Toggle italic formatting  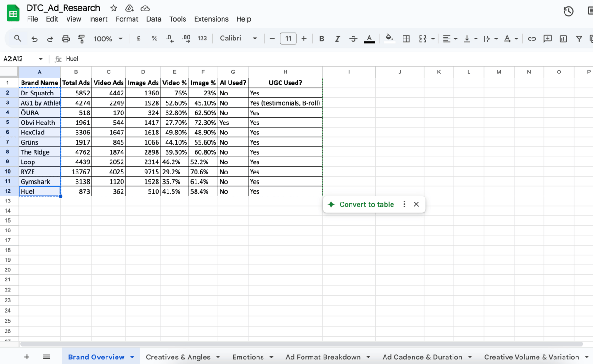[337, 39]
